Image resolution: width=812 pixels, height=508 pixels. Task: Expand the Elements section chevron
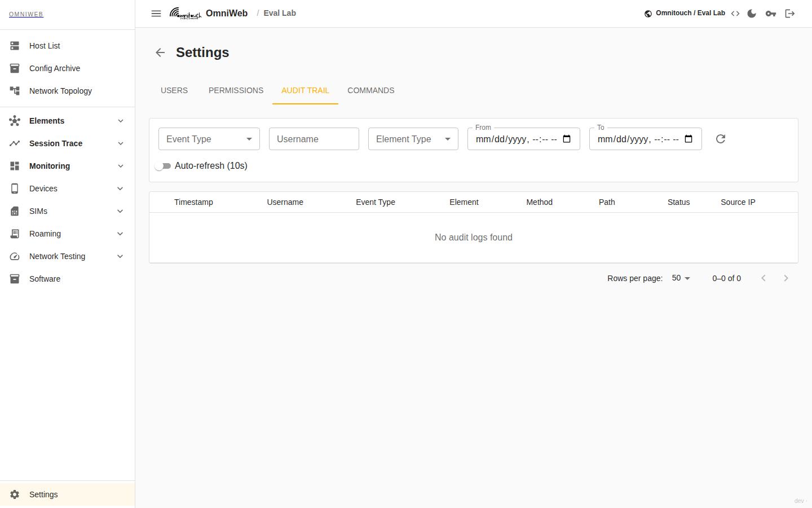click(120, 121)
